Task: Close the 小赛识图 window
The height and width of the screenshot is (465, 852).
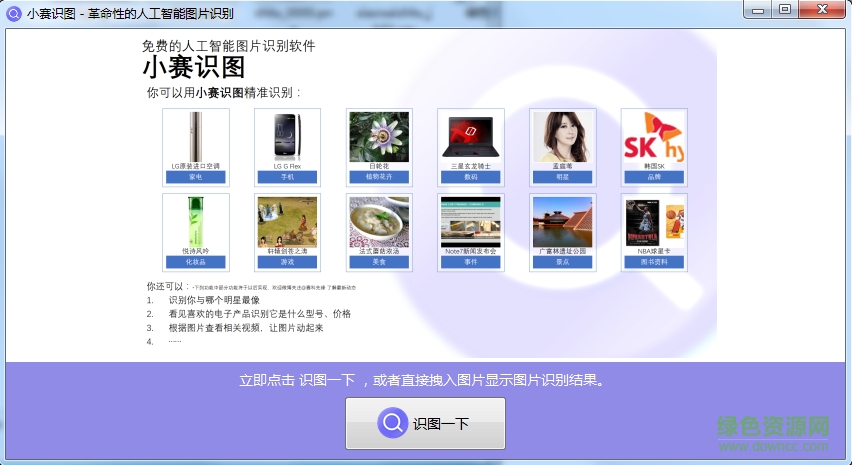Action: 823,9
